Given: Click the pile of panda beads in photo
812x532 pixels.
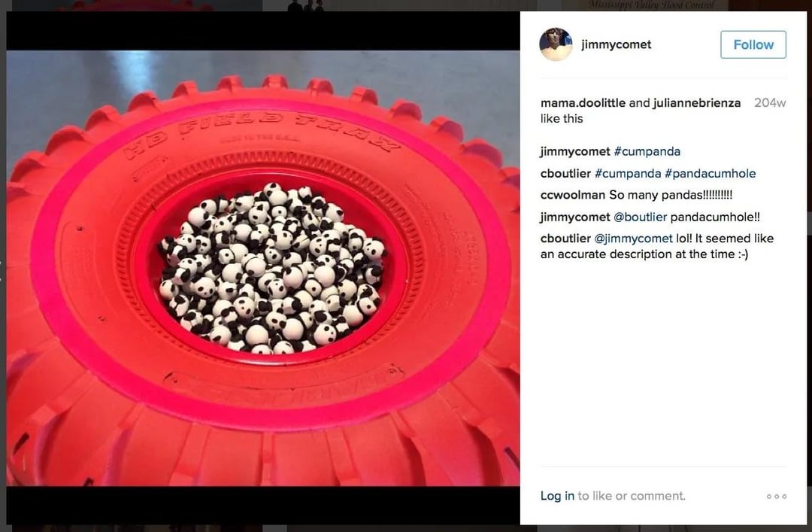Looking at the screenshot, I should pos(272,268).
